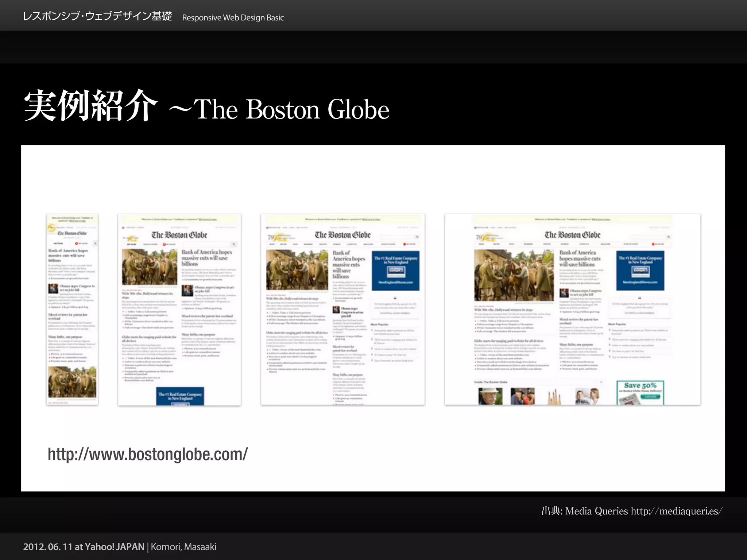Screen dimensions: 747x560
Task: Click the mobile-width Boston Globe screenshot
Action: [x=72, y=309]
